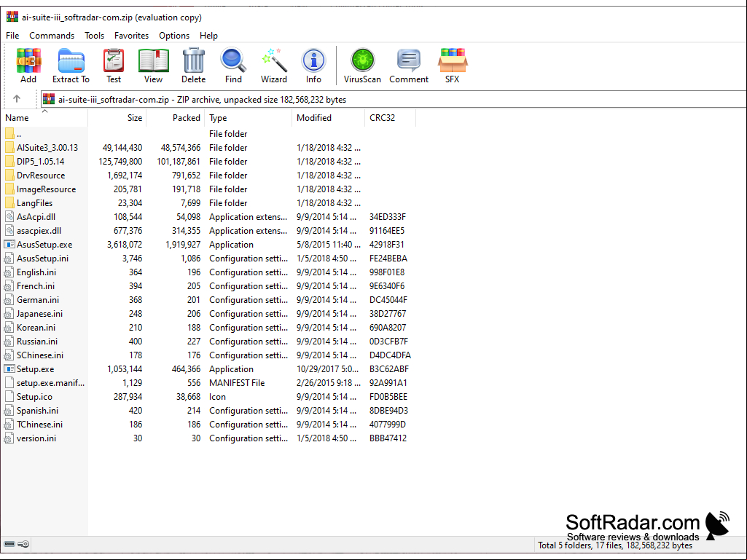Select the parent folder '..' icon
This screenshot has height=560, width=747.
[9, 134]
